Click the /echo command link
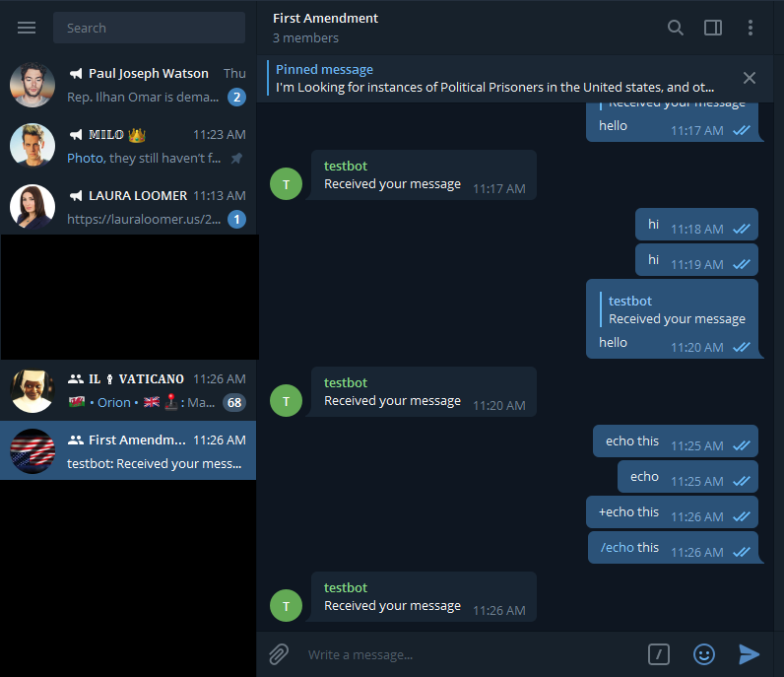The width and height of the screenshot is (784, 677). click(x=617, y=547)
